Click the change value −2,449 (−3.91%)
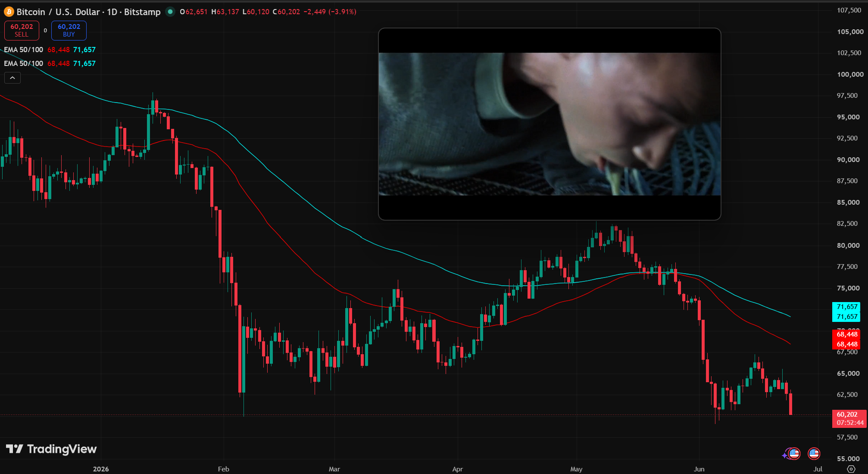868x474 pixels. [330, 12]
